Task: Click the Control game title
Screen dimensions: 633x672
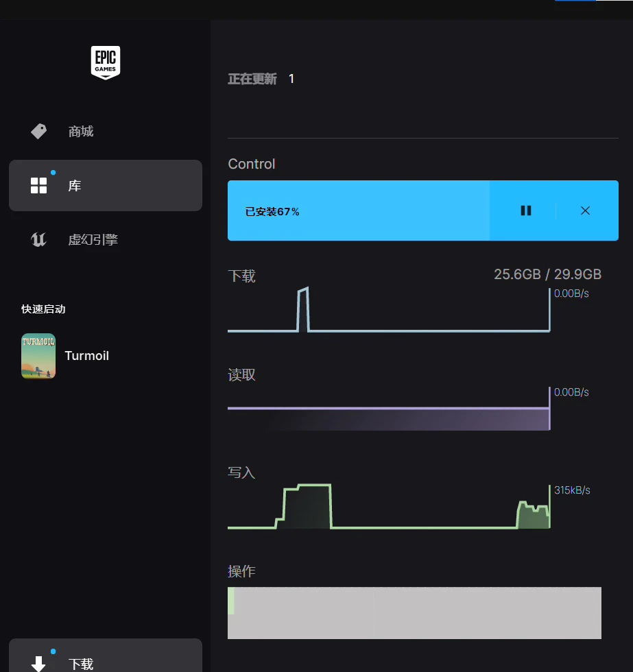Action: [x=252, y=164]
